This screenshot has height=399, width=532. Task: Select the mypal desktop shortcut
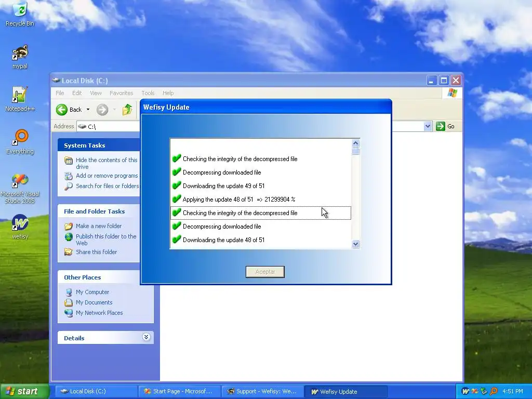coord(20,57)
